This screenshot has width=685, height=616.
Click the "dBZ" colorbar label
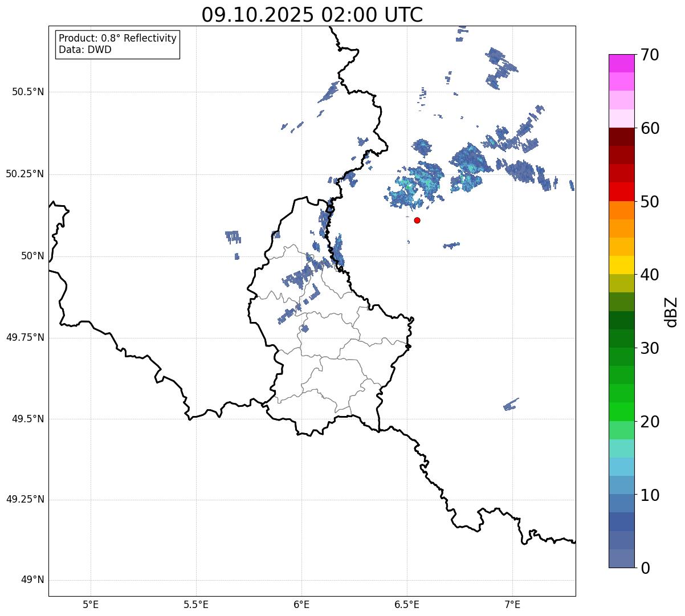(x=671, y=312)
